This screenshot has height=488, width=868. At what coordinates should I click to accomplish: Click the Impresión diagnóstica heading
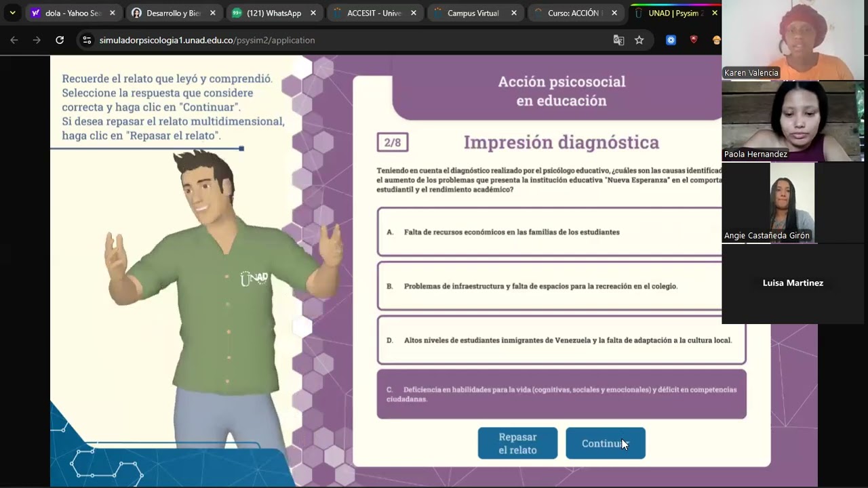point(561,142)
